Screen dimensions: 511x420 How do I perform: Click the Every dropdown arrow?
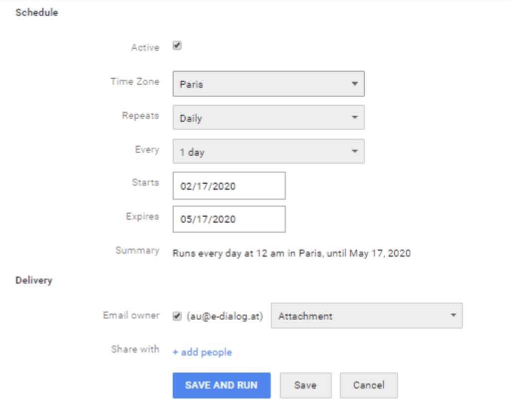tap(355, 151)
